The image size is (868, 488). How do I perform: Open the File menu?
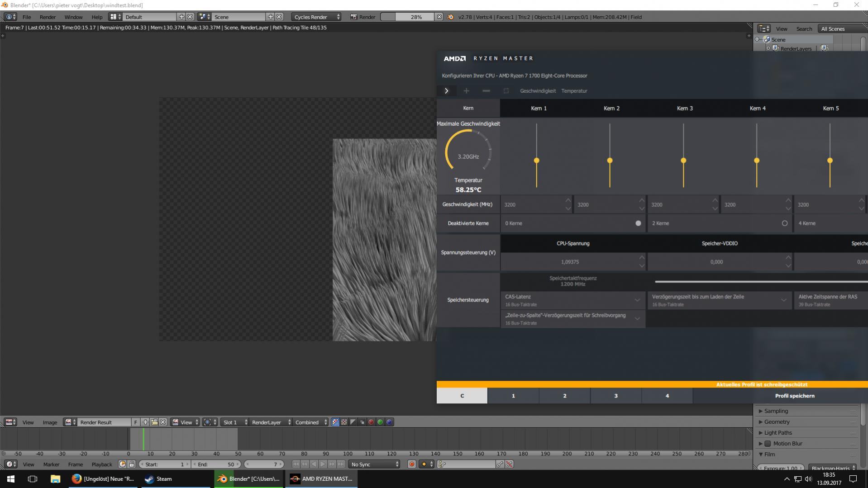tap(27, 17)
